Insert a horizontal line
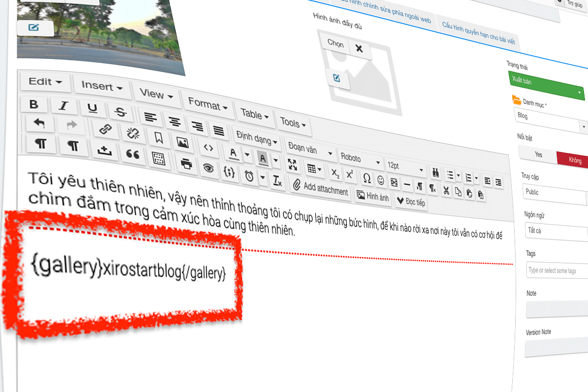Viewport: 588px width, 392px height. coord(407,184)
